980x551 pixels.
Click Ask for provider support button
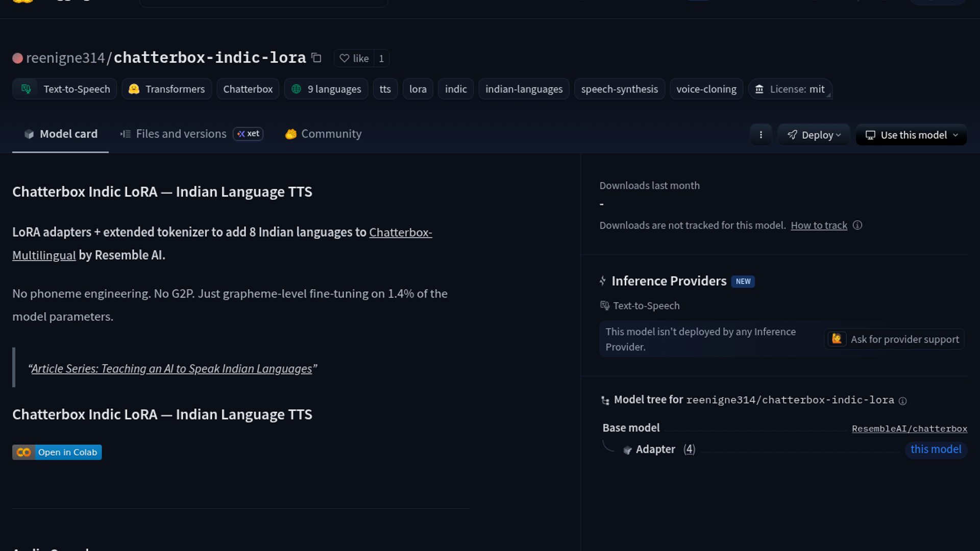point(894,339)
